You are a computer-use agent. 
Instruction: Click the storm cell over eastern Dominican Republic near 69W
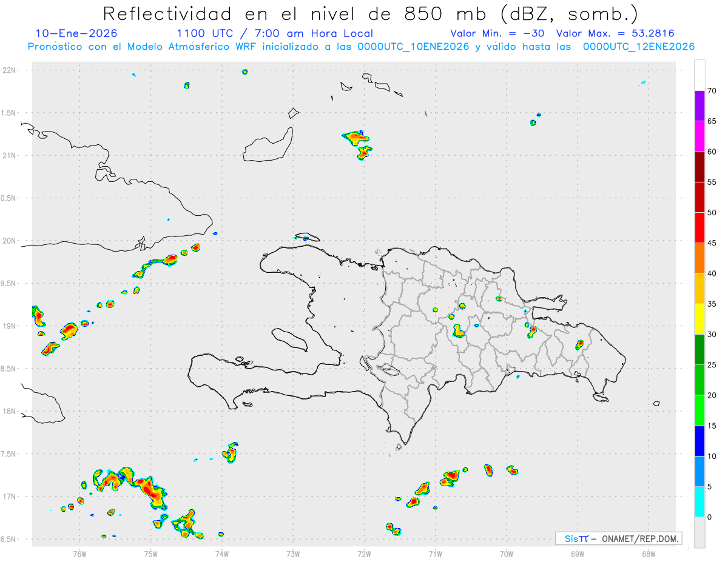579,344
